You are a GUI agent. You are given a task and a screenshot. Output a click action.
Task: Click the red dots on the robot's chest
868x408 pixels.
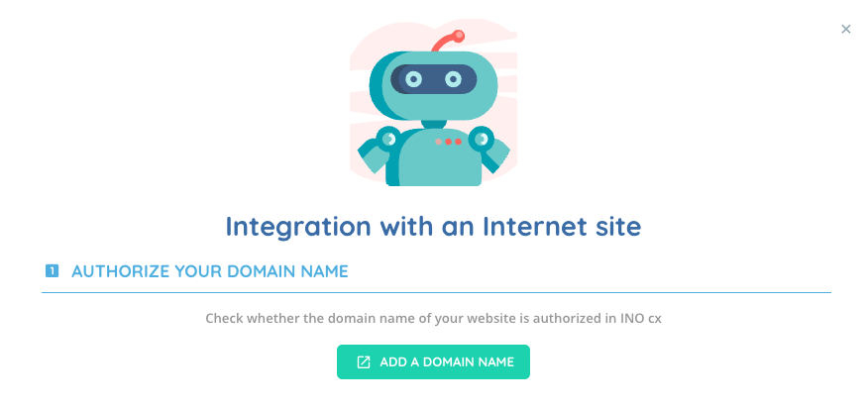449,142
